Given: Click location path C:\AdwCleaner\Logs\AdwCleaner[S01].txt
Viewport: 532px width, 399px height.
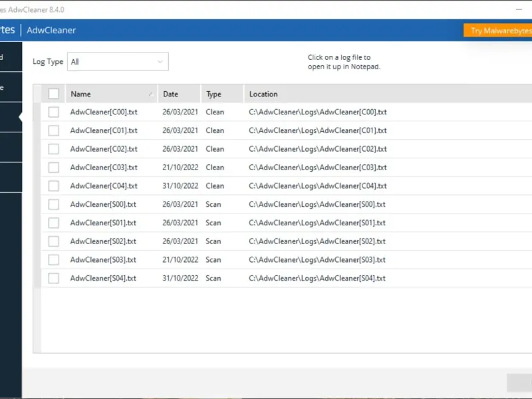Looking at the screenshot, I should coord(317,223).
